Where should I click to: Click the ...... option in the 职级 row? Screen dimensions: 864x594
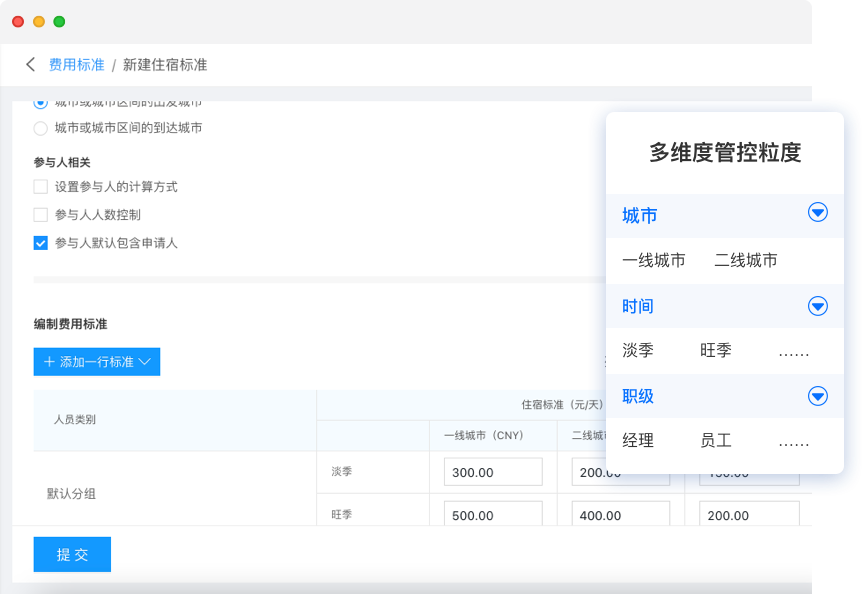point(793,441)
